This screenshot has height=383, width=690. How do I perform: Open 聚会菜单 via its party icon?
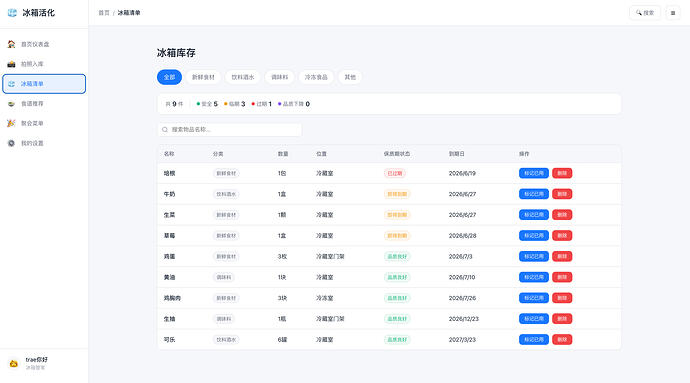point(11,123)
